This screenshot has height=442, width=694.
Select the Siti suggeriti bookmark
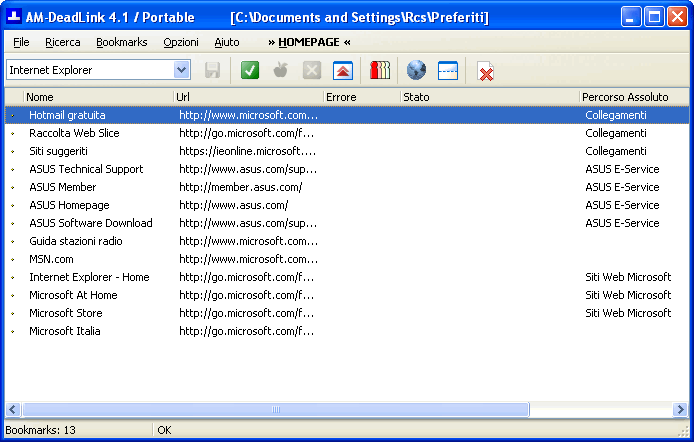pos(58,151)
